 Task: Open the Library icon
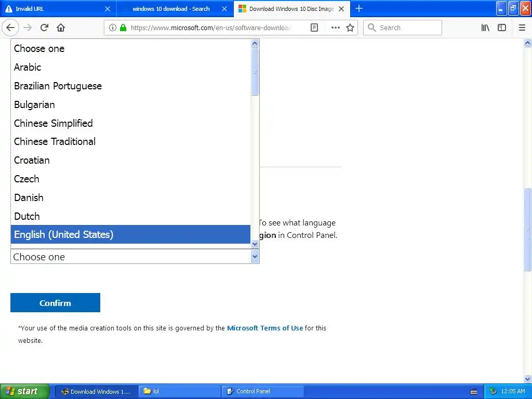click(x=485, y=28)
